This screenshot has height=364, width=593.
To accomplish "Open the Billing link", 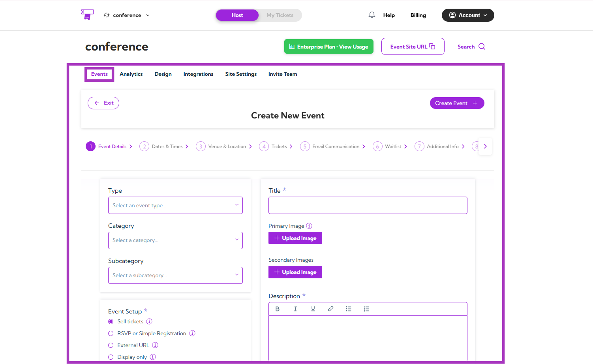I will 418,15.
